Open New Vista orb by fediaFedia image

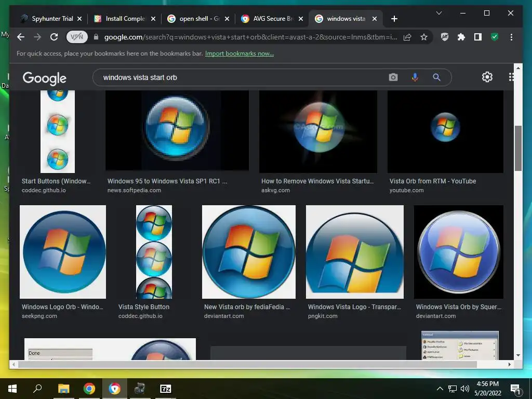click(x=249, y=252)
